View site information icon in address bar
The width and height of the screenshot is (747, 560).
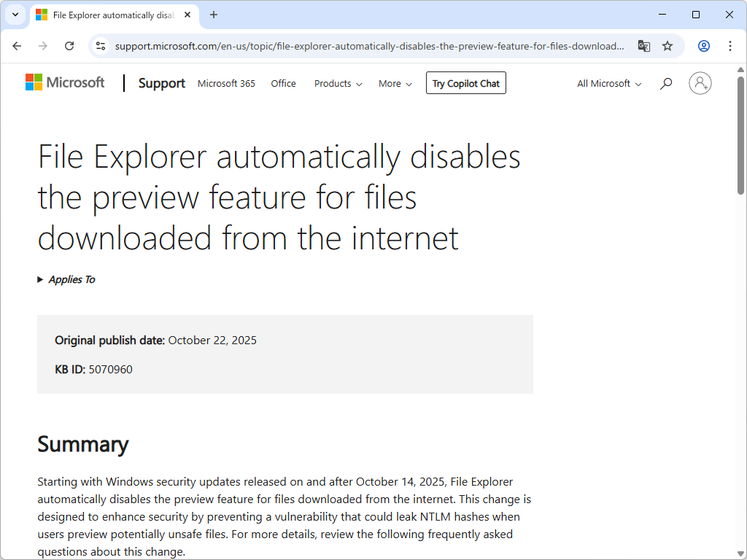[x=101, y=46]
